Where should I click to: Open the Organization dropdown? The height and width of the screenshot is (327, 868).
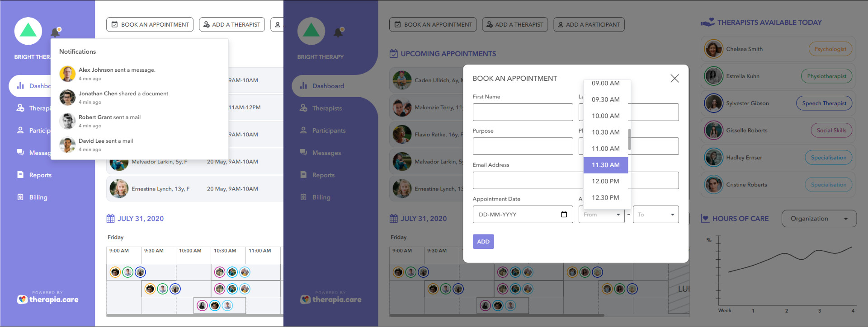[x=818, y=219]
